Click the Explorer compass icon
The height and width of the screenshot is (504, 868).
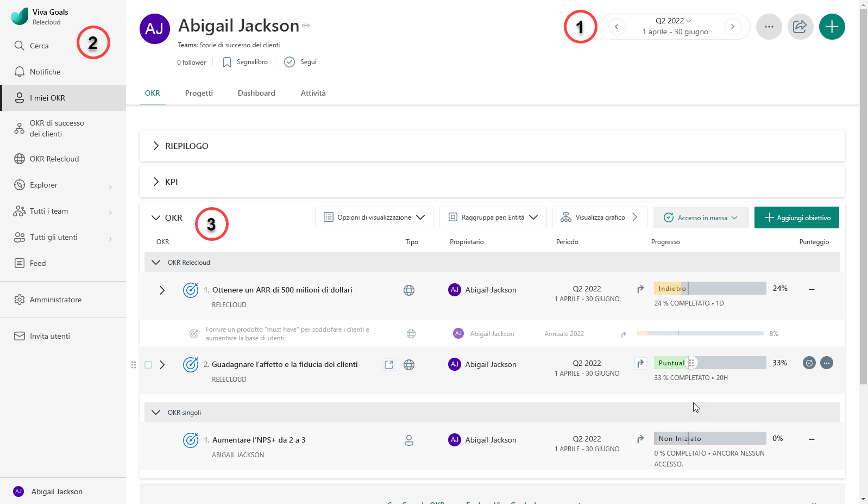20,185
